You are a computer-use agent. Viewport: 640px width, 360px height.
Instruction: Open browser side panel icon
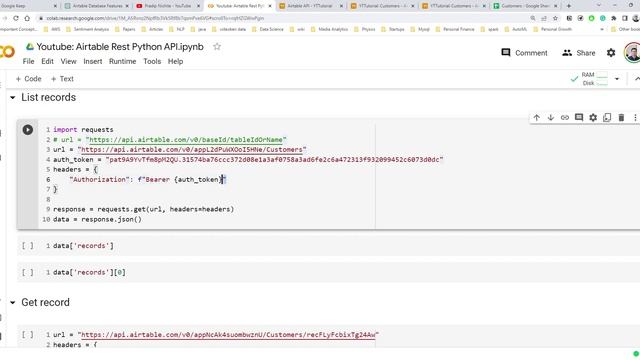(624, 18)
